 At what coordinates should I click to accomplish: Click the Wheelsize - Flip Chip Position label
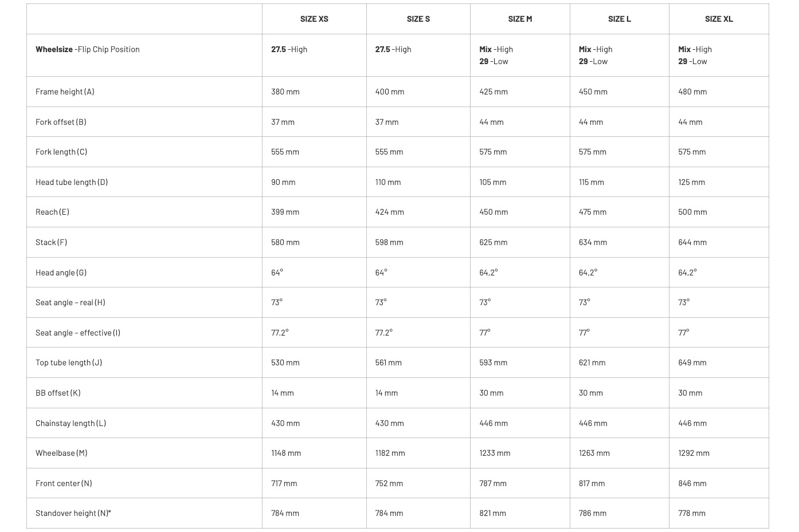point(88,49)
